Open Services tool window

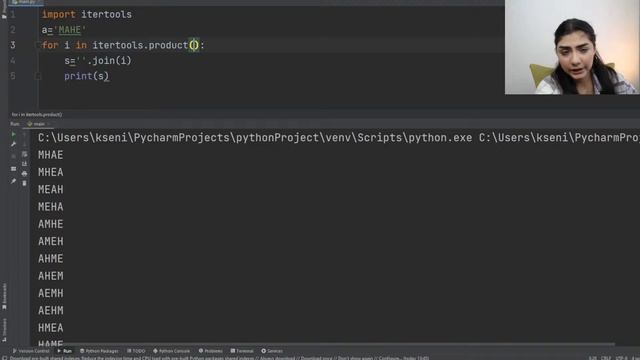point(272,351)
